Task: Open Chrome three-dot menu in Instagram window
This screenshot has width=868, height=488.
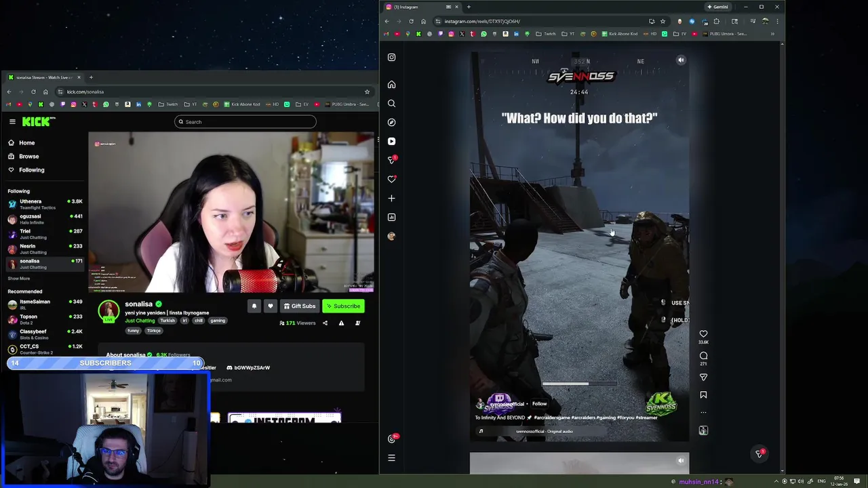Action: [x=777, y=22]
